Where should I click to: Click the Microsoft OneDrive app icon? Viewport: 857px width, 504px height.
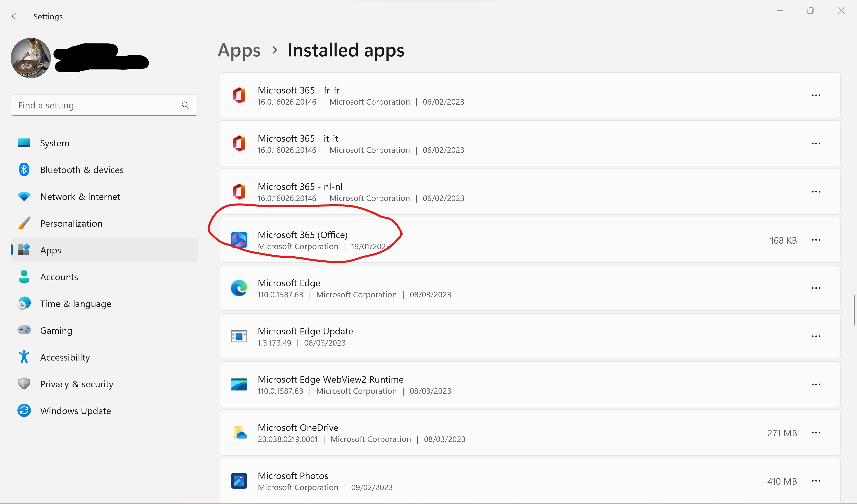[x=239, y=433]
